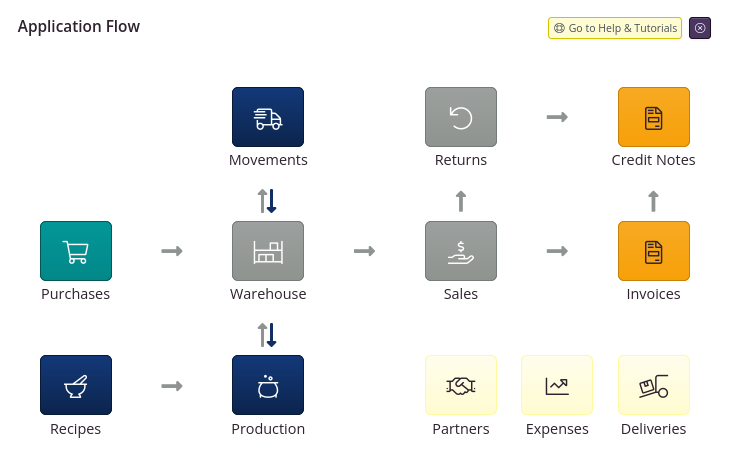The image size is (729, 465).
Task: Open the Returns module tile
Action: coord(461,117)
